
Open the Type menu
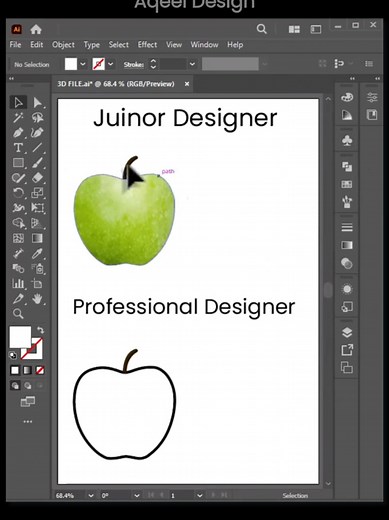click(x=92, y=45)
